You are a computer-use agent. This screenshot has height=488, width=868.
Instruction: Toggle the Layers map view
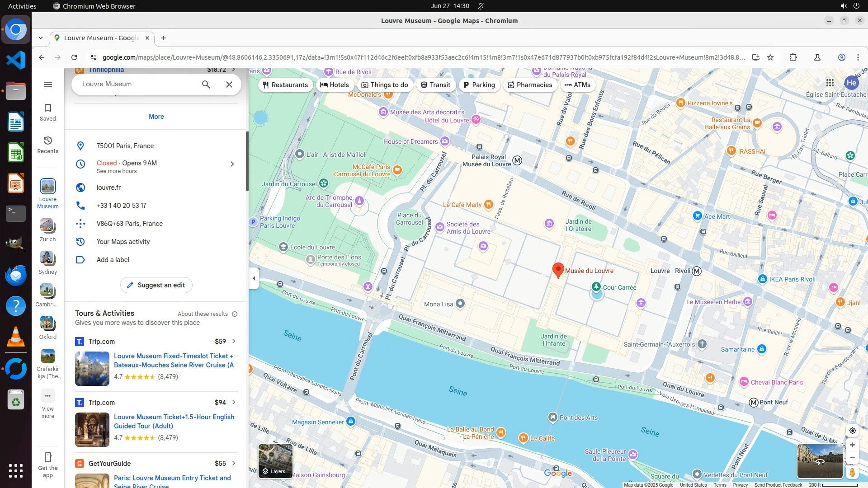(275, 461)
